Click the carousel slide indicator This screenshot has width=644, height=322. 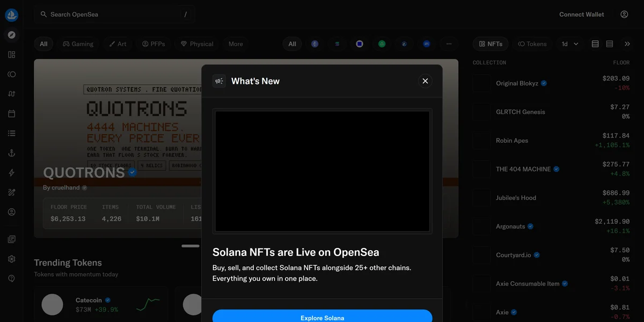click(190, 246)
